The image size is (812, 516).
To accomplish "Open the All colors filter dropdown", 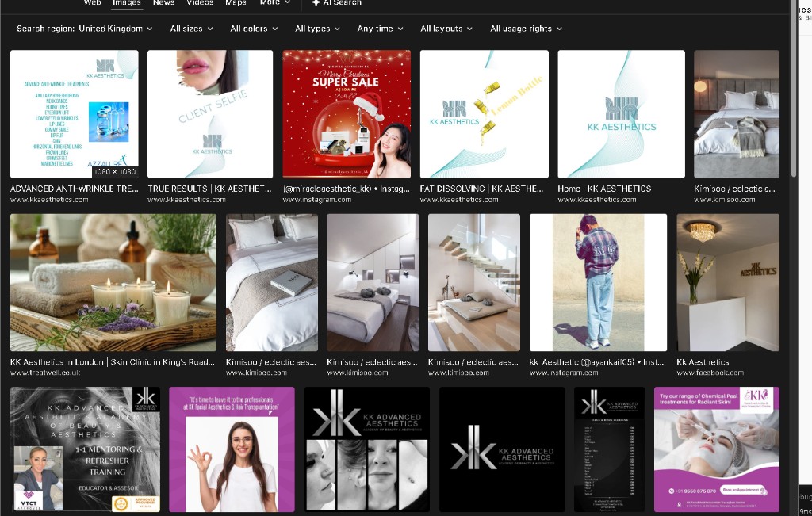I will tap(254, 29).
